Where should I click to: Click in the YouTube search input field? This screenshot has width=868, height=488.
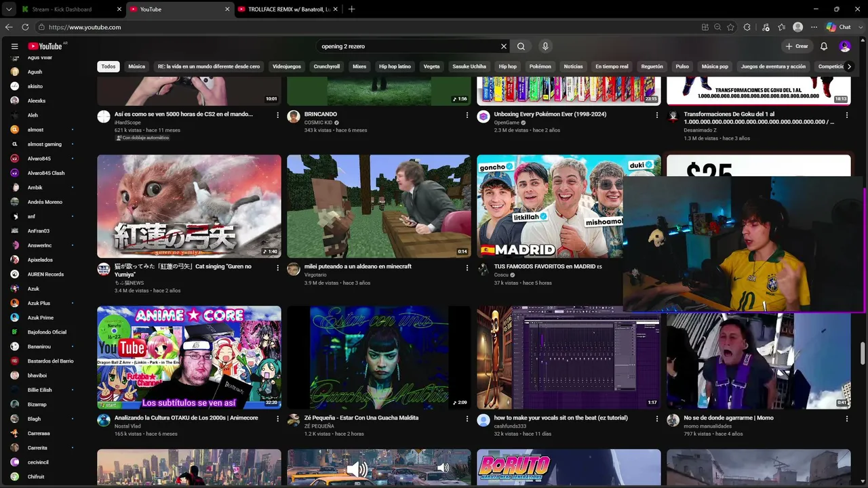407,46
